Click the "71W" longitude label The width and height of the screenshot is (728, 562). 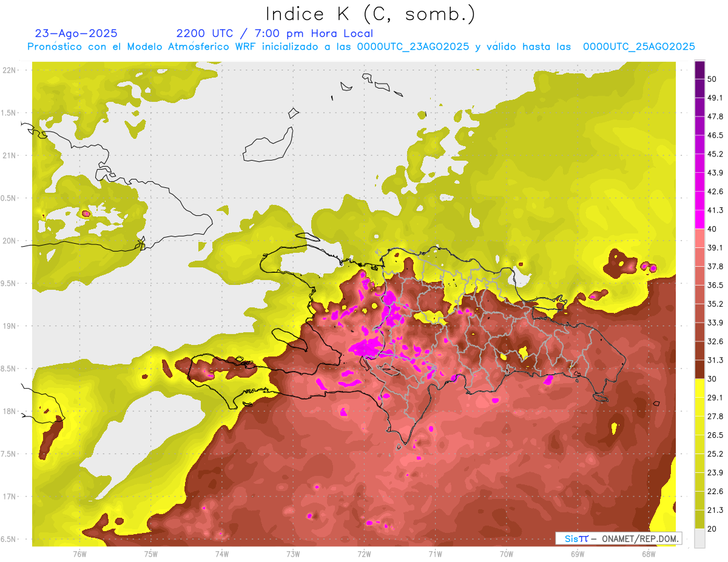435,554
